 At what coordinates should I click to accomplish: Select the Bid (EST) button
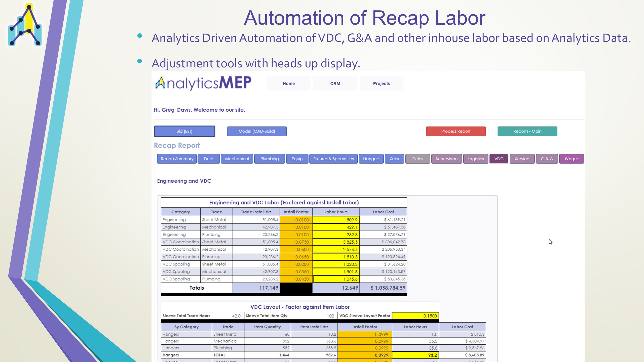184,131
